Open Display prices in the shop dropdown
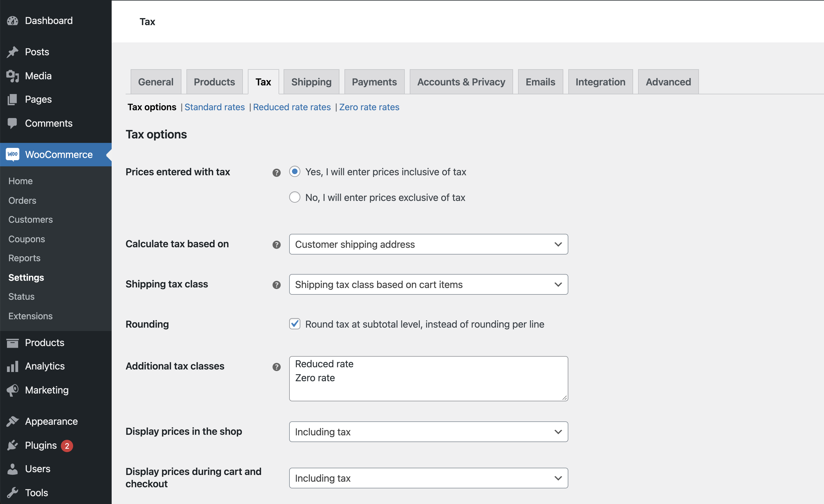Viewport: 824px width, 504px height. tap(428, 432)
